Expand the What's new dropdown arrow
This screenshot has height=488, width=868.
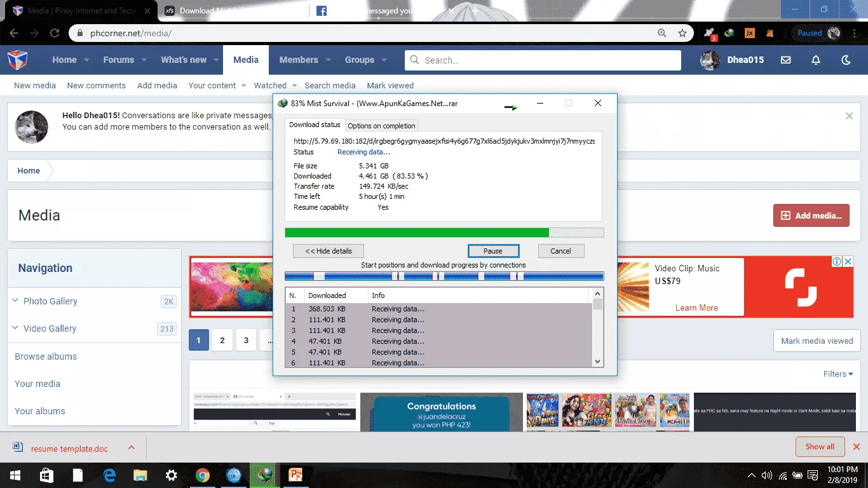(x=216, y=60)
